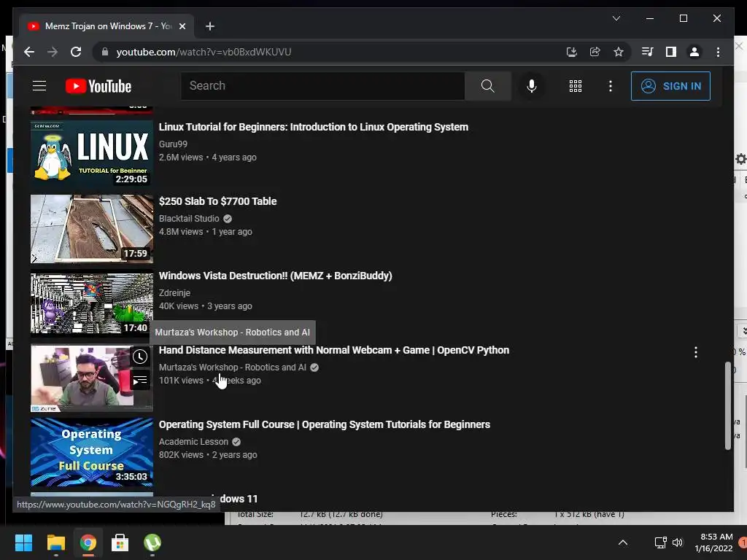Viewport: 747px width, 560px height.
Task: Go to the YouTube home logo
Action: pyautogui.click(x=98, y=86)
